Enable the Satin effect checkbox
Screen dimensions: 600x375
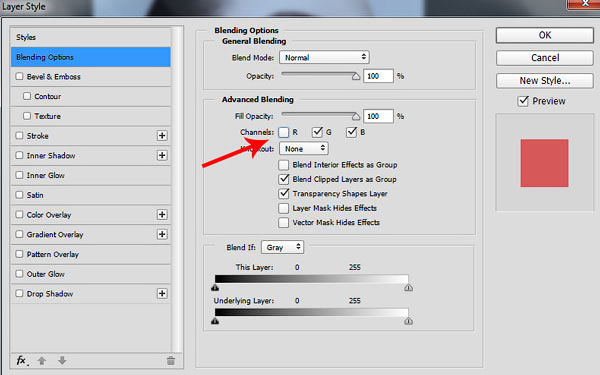(x=19, y=195)
